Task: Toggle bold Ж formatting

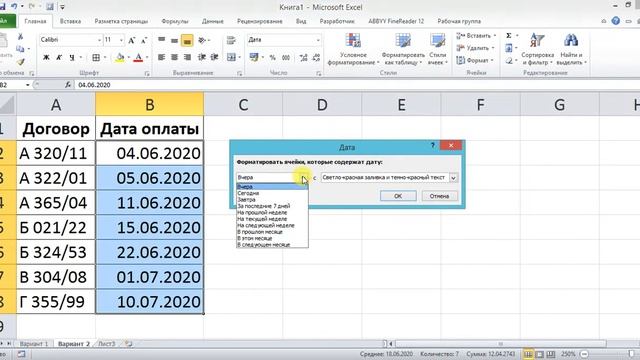Action: (46, 58)
